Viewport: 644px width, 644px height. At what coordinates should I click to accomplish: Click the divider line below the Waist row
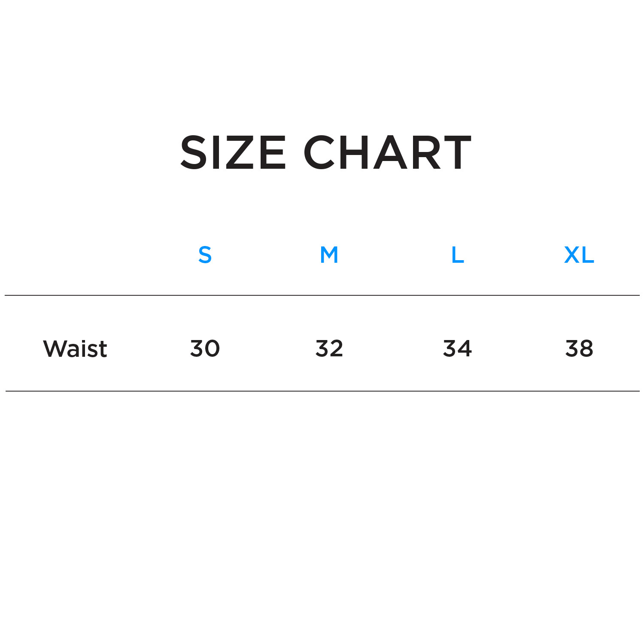(x=322, y=391)
